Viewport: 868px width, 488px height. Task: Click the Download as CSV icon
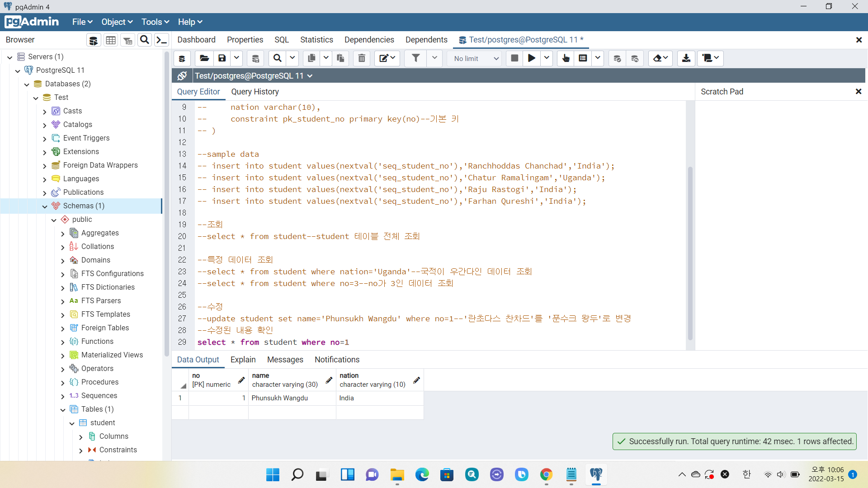[686, 58]
